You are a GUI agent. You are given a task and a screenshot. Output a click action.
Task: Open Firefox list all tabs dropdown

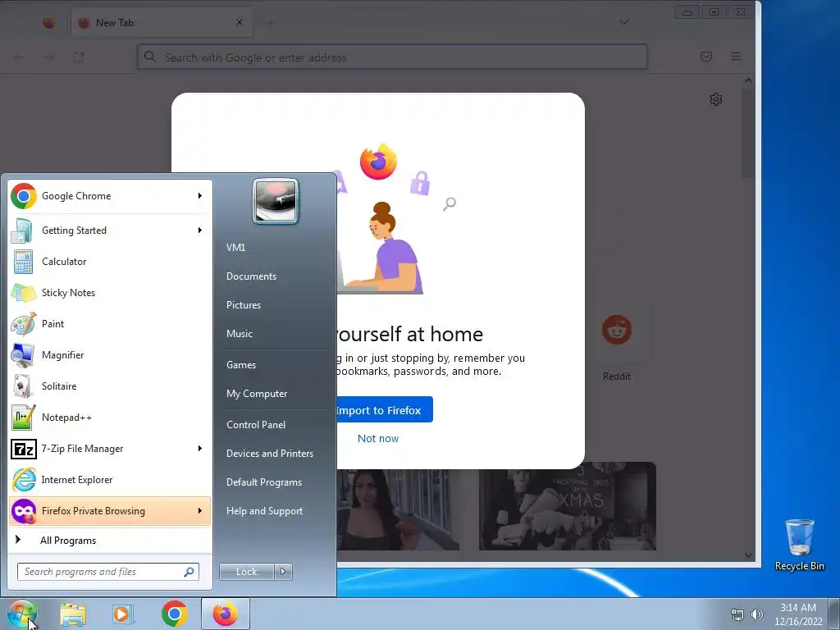click(x=624, y=22)
